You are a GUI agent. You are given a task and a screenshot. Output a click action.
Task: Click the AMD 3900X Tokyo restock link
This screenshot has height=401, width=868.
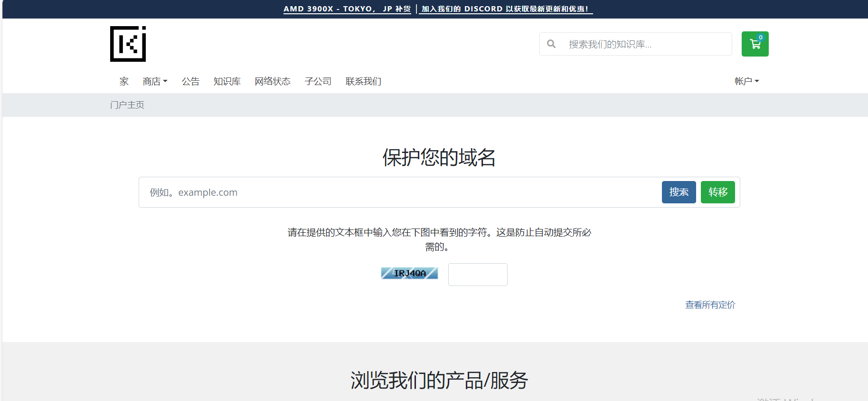(347, 9)
